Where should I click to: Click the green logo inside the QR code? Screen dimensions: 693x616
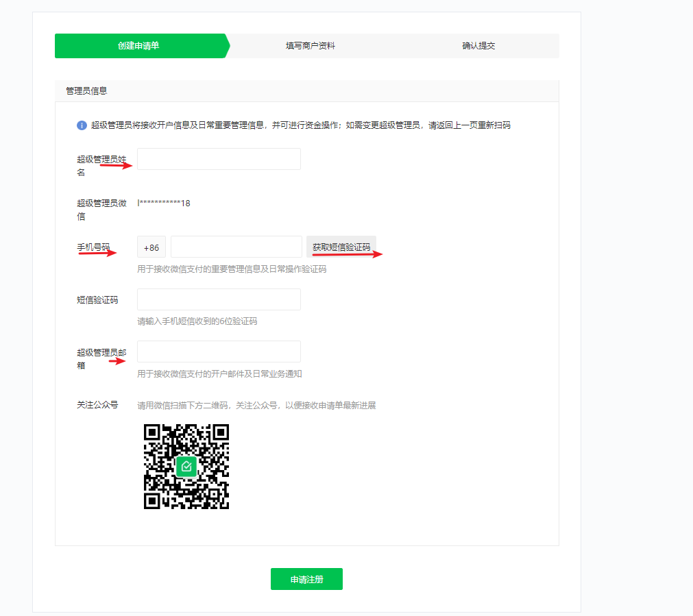pos(186,467)
